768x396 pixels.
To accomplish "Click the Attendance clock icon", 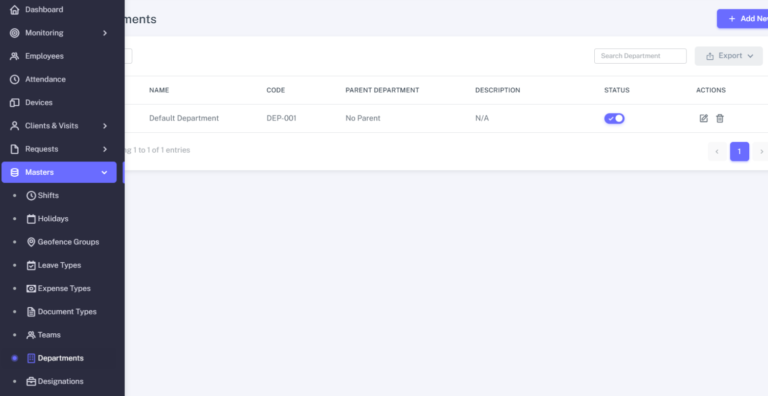I will (x=15, y=79).
